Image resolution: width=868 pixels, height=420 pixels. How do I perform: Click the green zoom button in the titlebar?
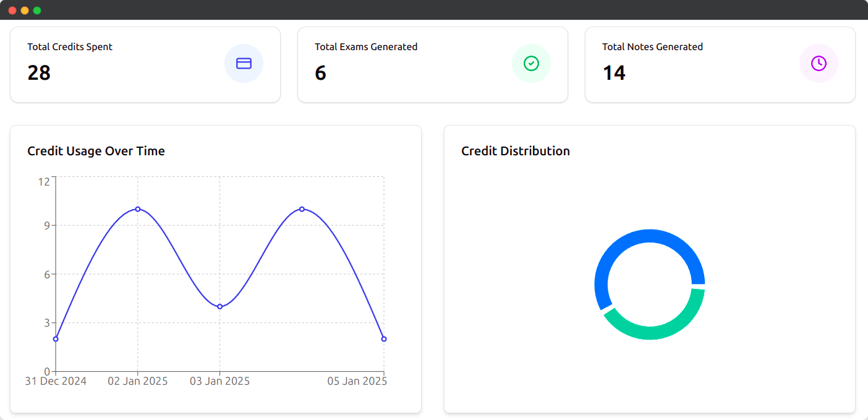(x=37, y=10)
